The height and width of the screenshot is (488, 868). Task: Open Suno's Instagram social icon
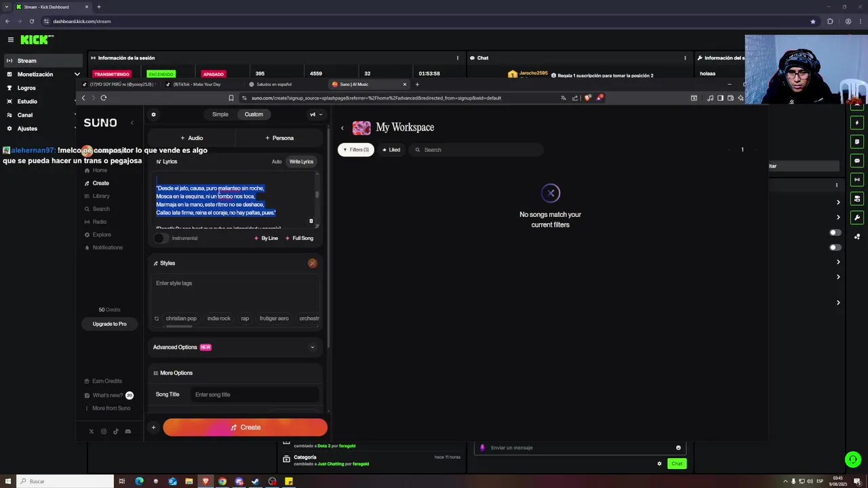click(x=104, y=431)
